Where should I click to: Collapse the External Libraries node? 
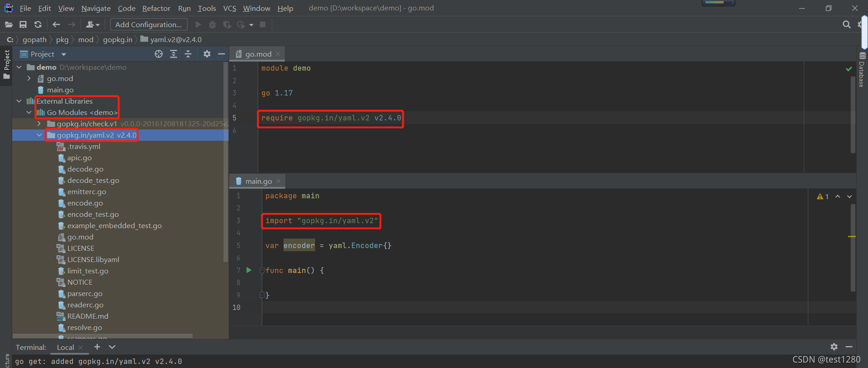tap(19, 101)
